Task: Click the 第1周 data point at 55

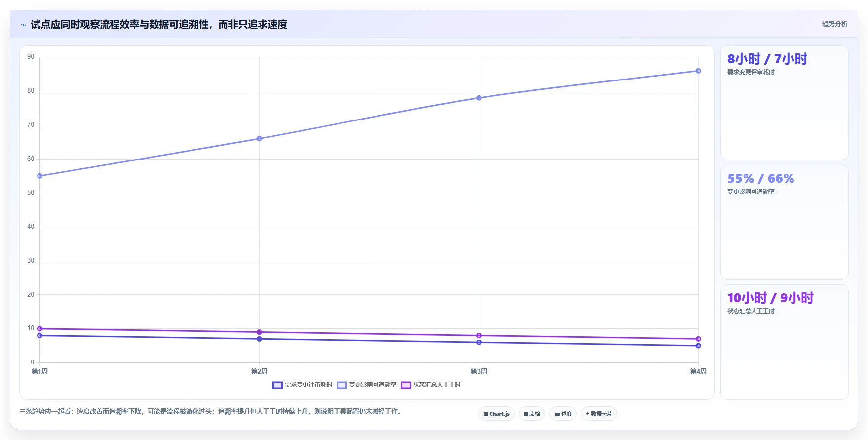Action: (x=40, y=176)
